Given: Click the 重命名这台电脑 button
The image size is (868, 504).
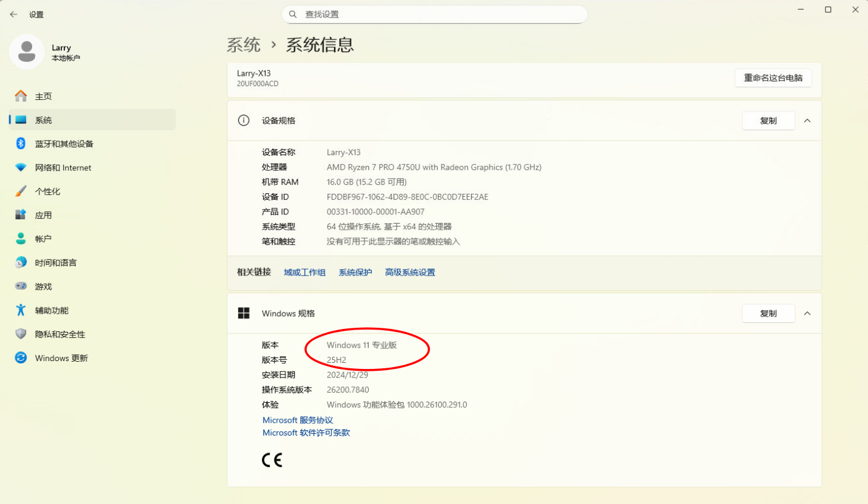Looking at the screenshot, I should [773, 78].
